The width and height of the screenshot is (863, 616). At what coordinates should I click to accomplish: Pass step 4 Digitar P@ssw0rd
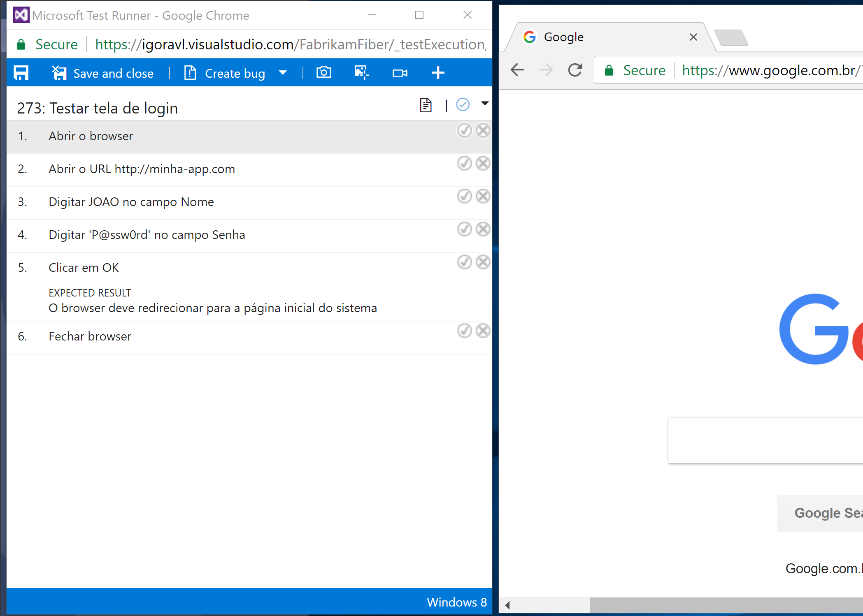tap(465, 229)
